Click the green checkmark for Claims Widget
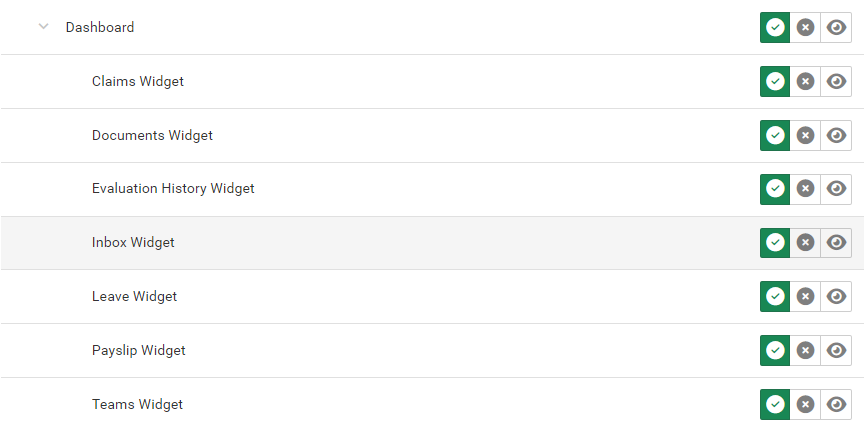 (x=775, y=81)
